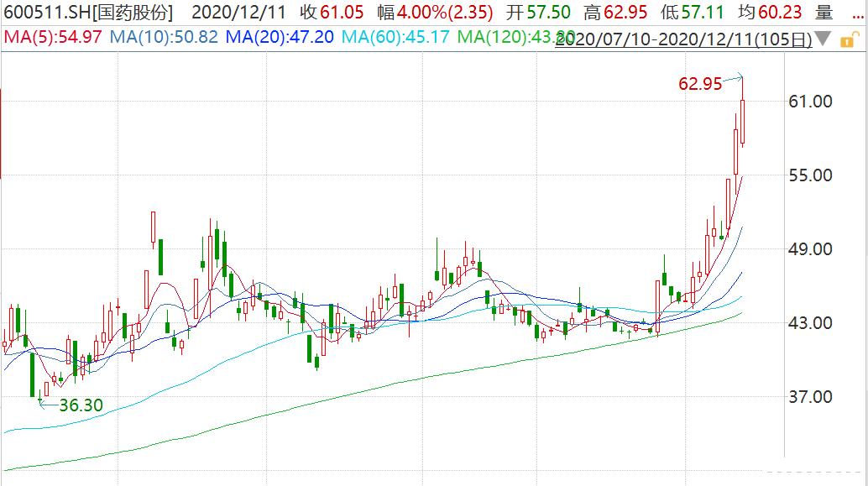This screenshot has height=486, width=868.
Task: Click the 量 volume label
Action: click(824, 13)
